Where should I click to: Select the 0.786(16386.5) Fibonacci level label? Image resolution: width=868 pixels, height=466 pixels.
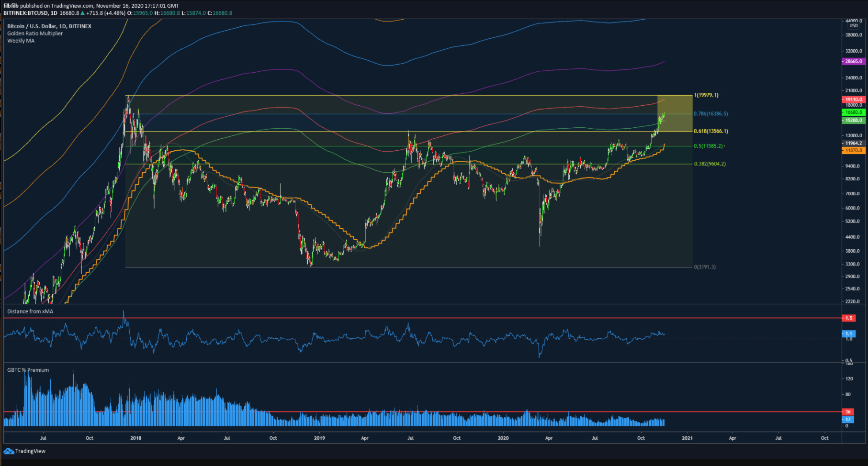click(711, 114)
